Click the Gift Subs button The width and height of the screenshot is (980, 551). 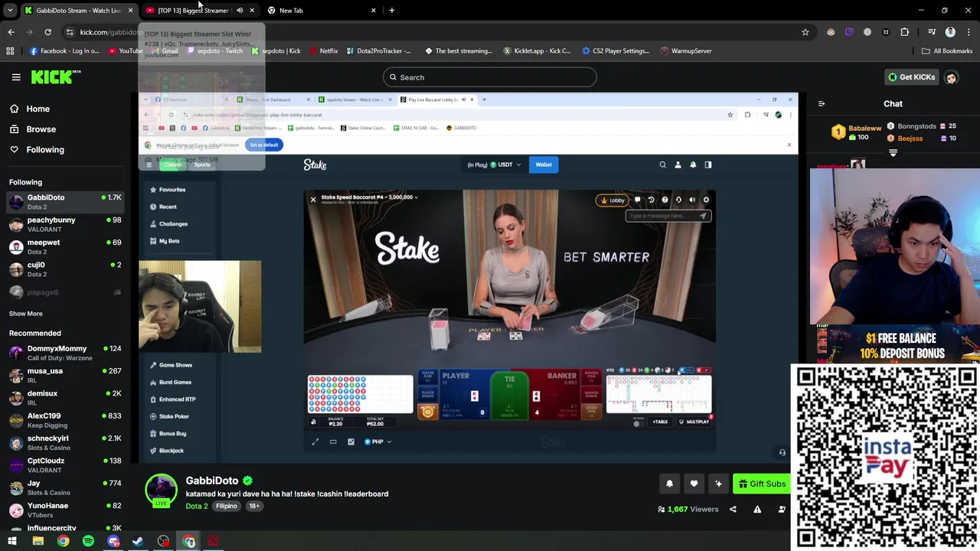[762, 484]
